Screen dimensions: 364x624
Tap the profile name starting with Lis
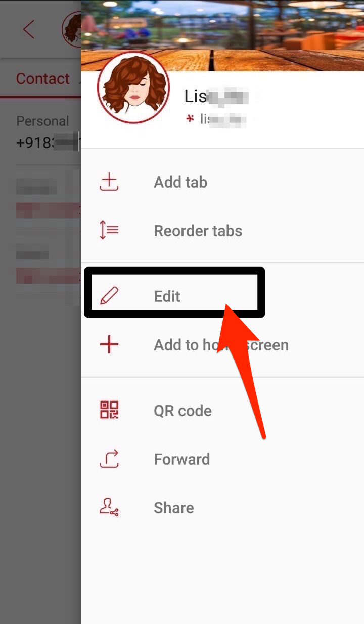(221, 96)
